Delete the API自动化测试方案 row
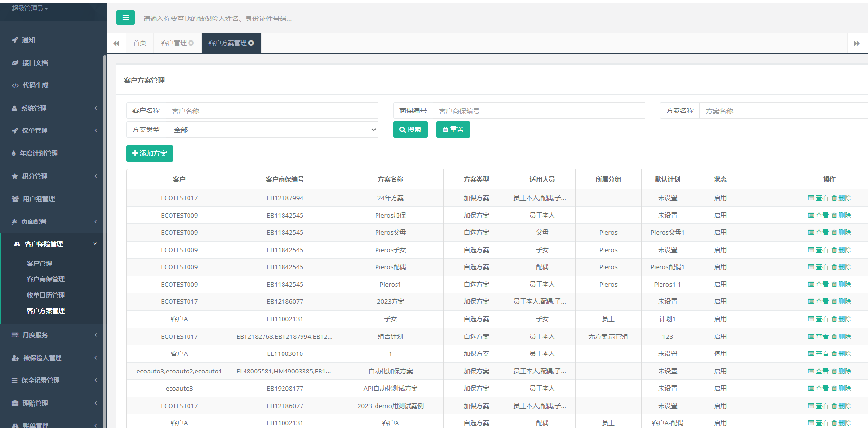This screenshot has width=868, height=428. pyautogui.click(x=841, y=388)
